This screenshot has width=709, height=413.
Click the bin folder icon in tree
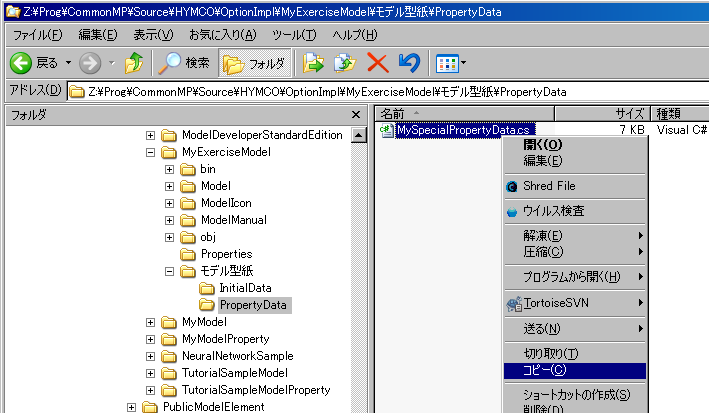[x=188, y=170]
